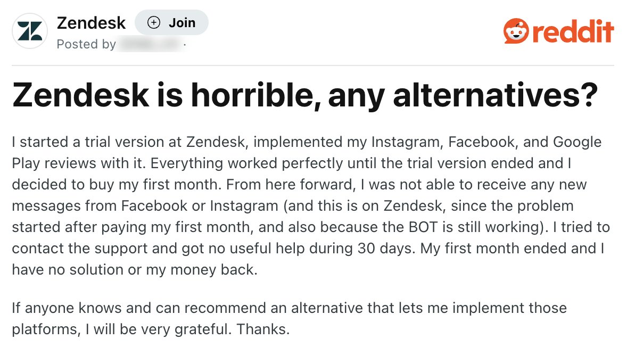
Task: Click the divider line under the post header
Action: tap(313, 65)
